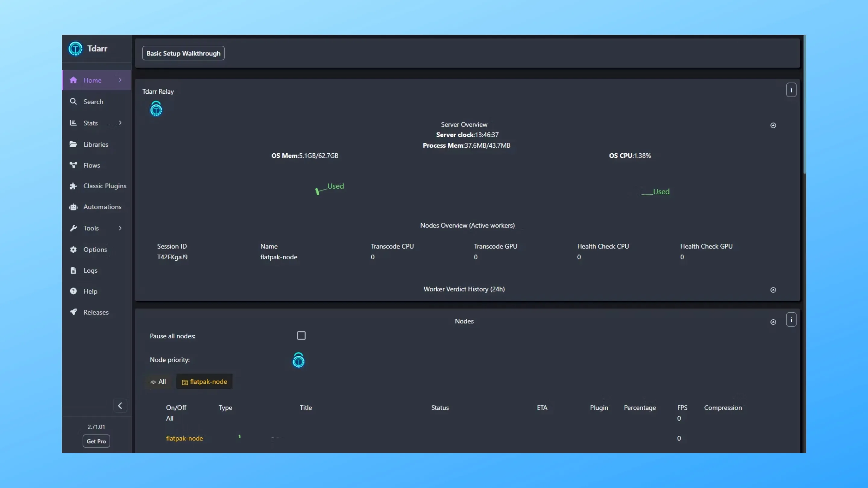Click the OS Mem 5.1GB/62.7GB reading
This screenshot has width=868, height=488.
[x=305, y=156]
